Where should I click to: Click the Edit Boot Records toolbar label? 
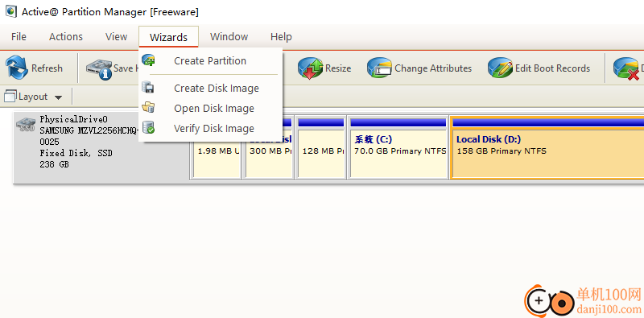click(552, 68)
